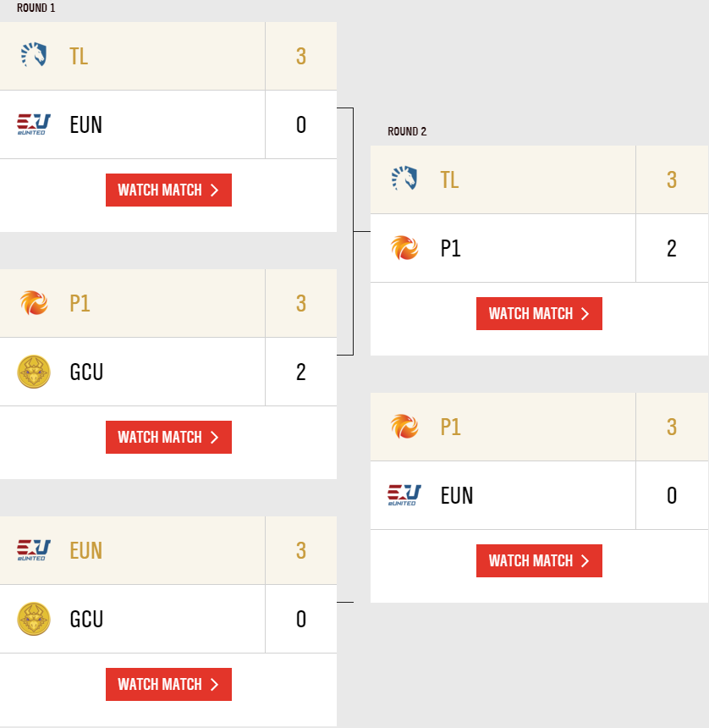Click eUnited logo in TL vs EUN match
709x728 pixels.
click(x=34, y=124)
